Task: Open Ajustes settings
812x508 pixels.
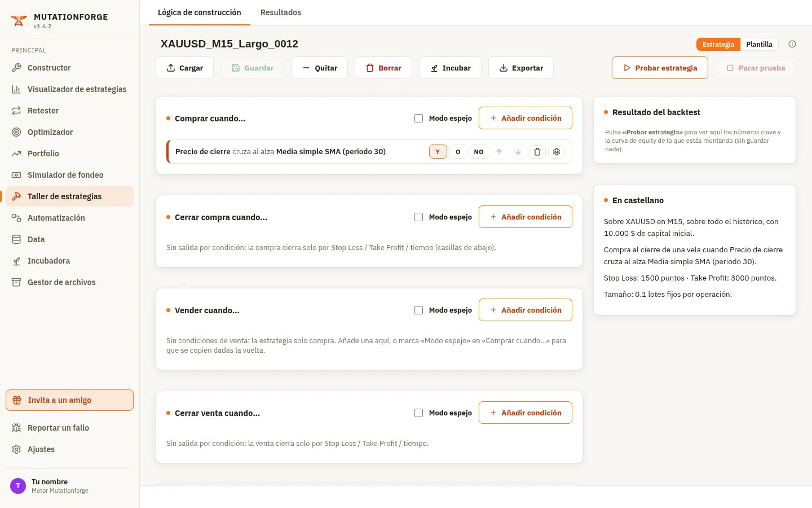Action: 69,449
